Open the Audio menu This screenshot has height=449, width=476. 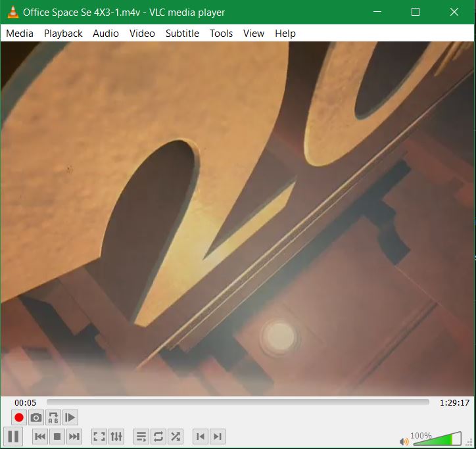click(x=106, y=33)
